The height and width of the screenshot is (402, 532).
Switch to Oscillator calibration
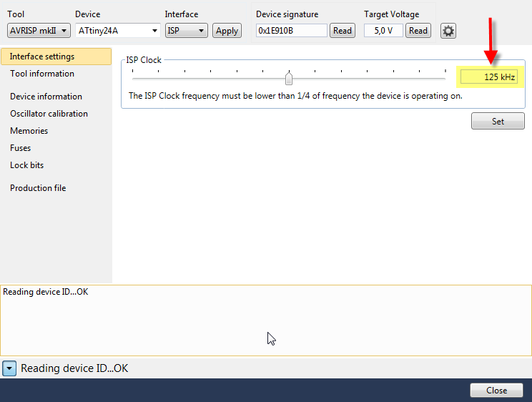pyautogui.click(x=49, y=114)
